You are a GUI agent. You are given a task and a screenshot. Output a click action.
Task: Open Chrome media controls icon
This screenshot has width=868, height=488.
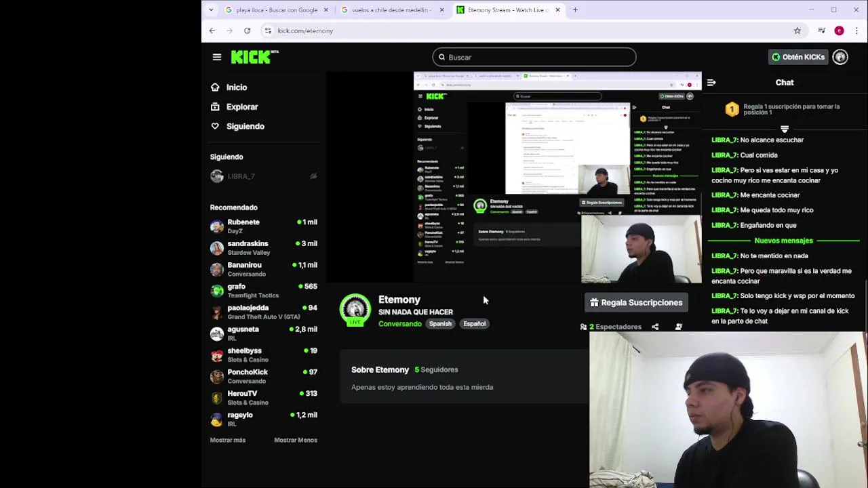[x=821, y=30]
